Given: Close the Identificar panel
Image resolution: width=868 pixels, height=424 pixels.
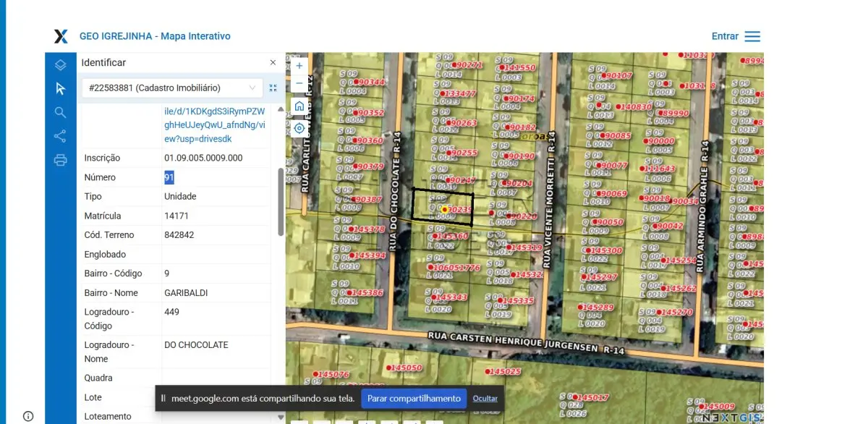Looking at the screenshot, I should [273, 63].
